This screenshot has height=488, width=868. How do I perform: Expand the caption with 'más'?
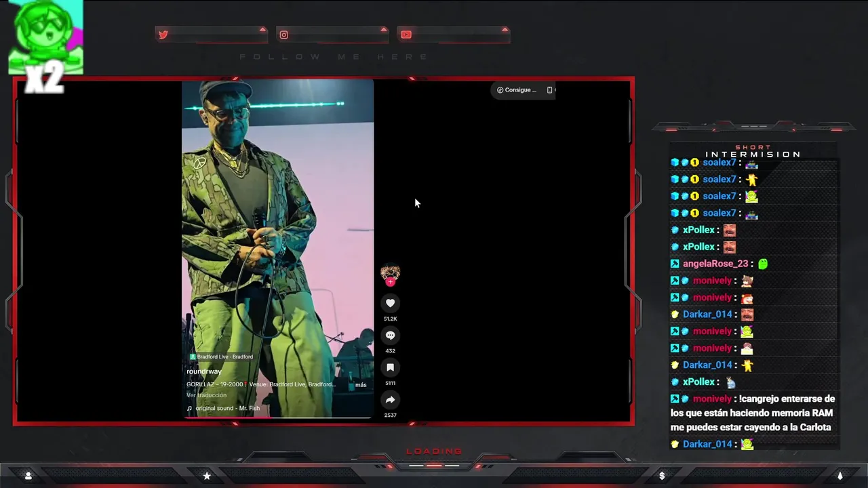pos(361,385)
